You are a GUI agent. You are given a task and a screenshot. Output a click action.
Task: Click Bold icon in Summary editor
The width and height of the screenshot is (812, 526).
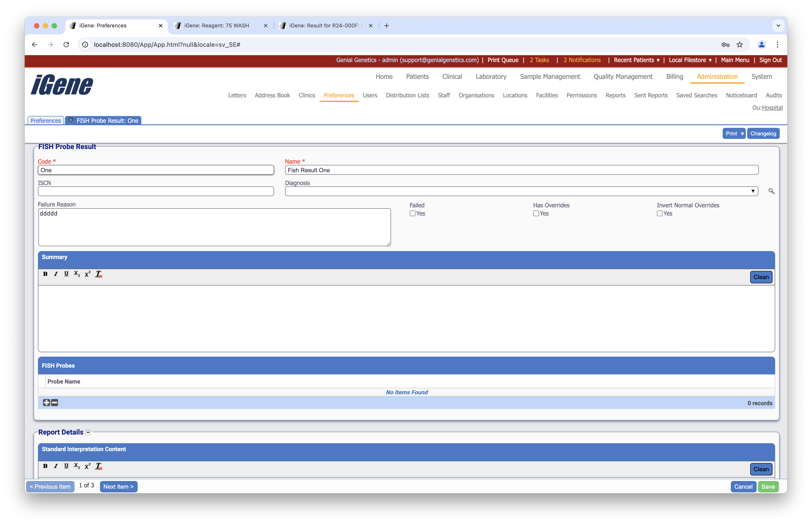45,274
